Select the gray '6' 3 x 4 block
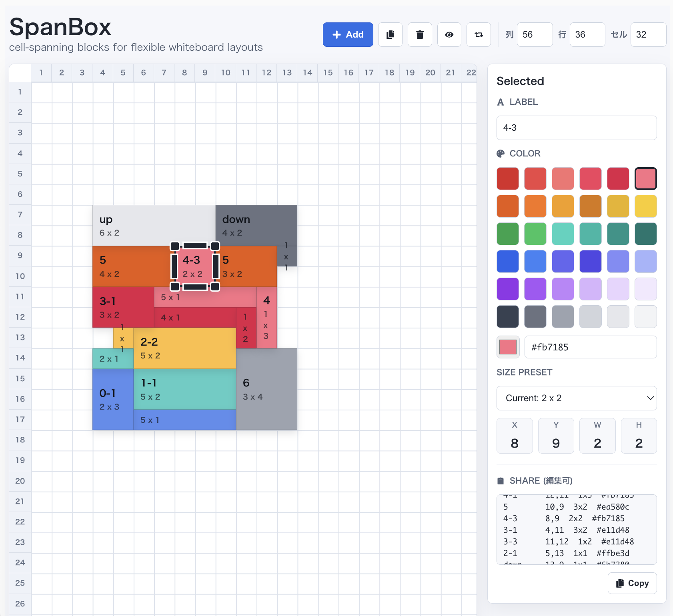 tap(266, 389)
